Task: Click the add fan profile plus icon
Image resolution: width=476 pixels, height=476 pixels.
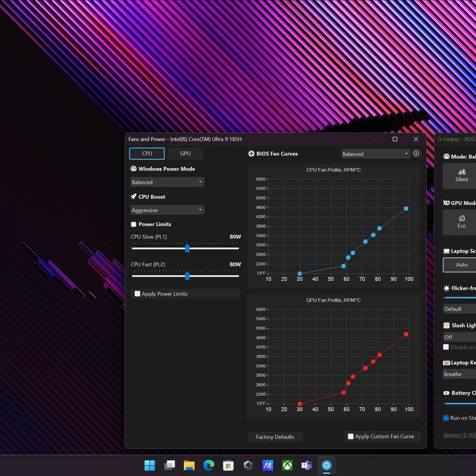Action: coord(416,153)
